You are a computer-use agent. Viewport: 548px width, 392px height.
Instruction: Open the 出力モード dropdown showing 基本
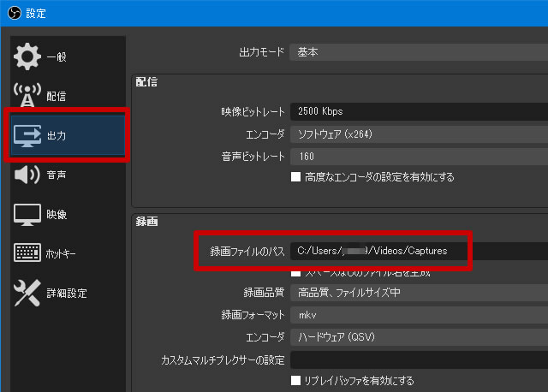point(418,52)
